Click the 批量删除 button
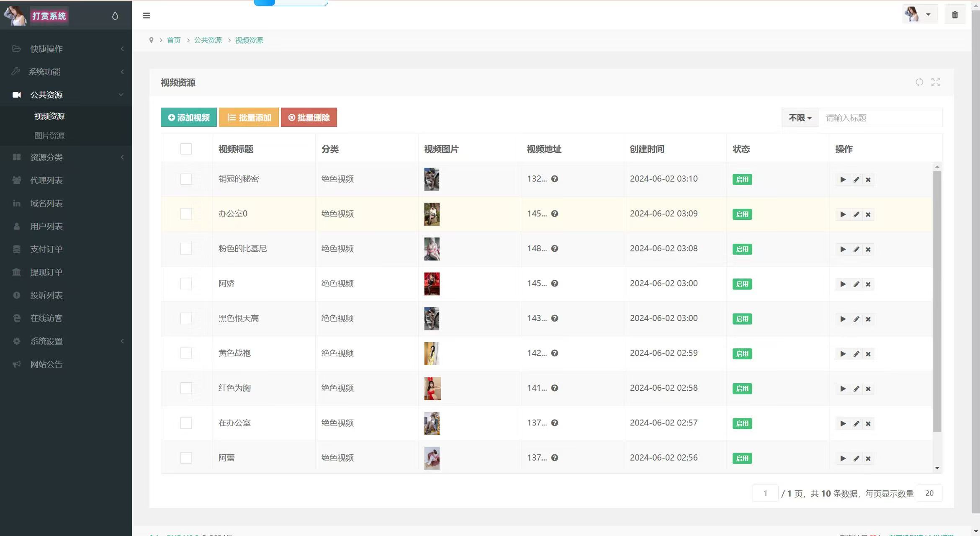The height and width of the screenshot is (536, 980). coord(309,118)
